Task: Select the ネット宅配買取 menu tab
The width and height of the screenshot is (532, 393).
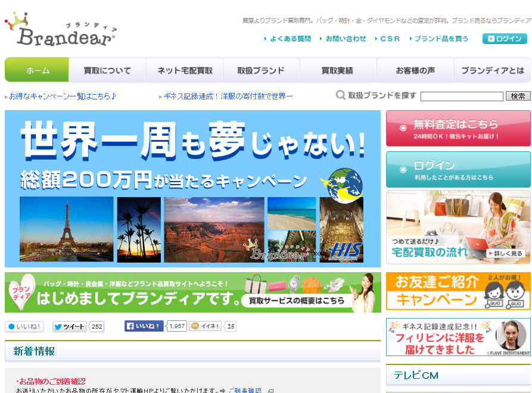Action: [185, 70]
